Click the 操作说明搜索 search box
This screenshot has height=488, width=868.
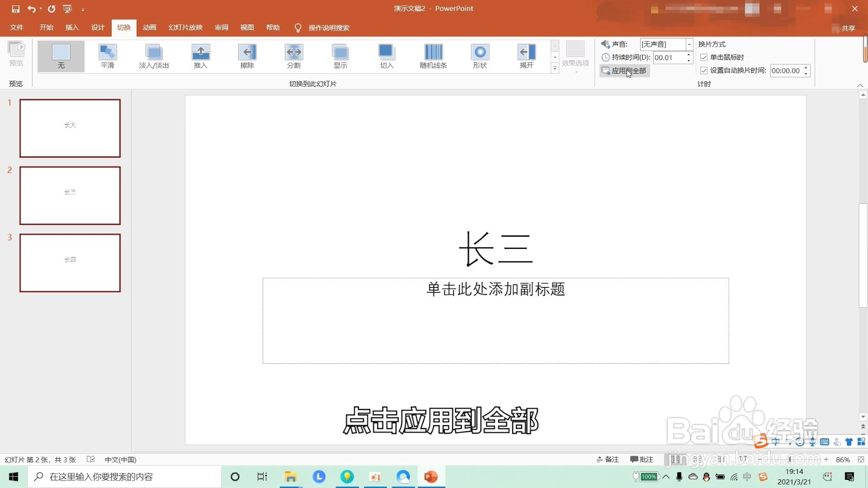point(329,28)
